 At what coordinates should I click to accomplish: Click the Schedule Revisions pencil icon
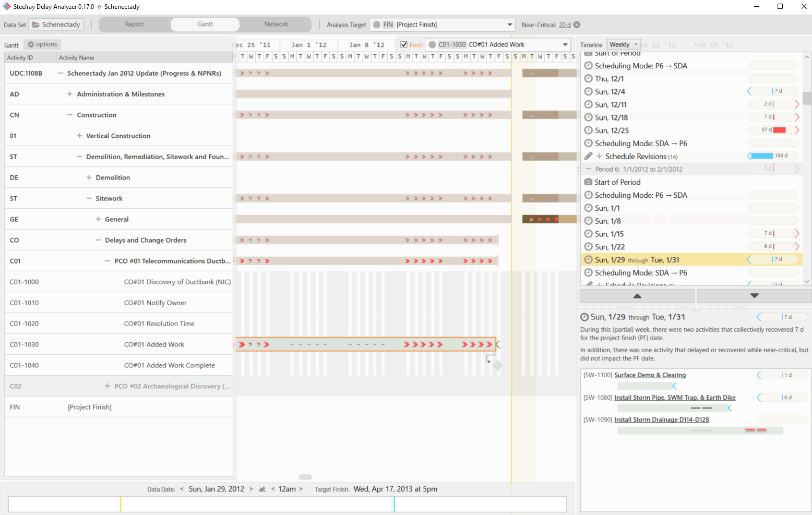(588, 156)
